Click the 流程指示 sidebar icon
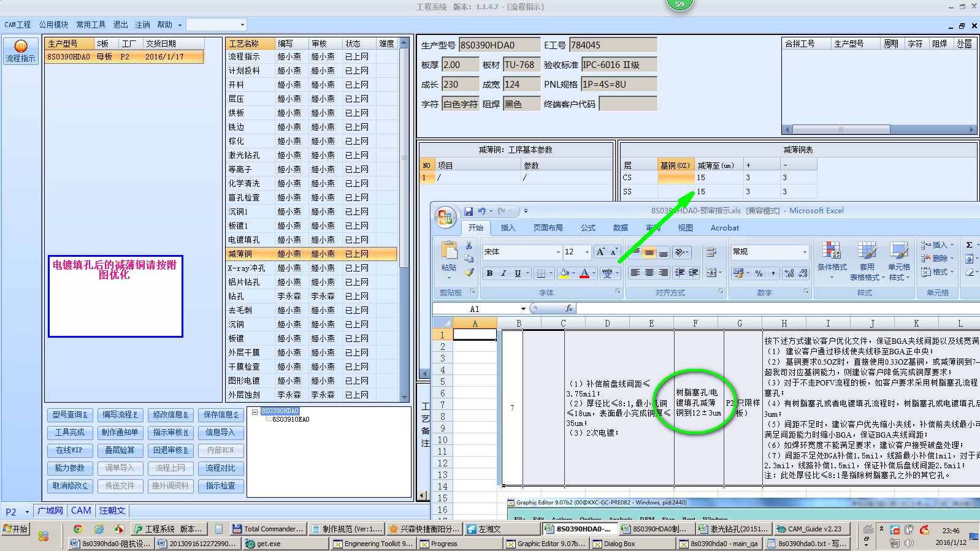The height and width of the screenshot is (551, 980). 21,51
